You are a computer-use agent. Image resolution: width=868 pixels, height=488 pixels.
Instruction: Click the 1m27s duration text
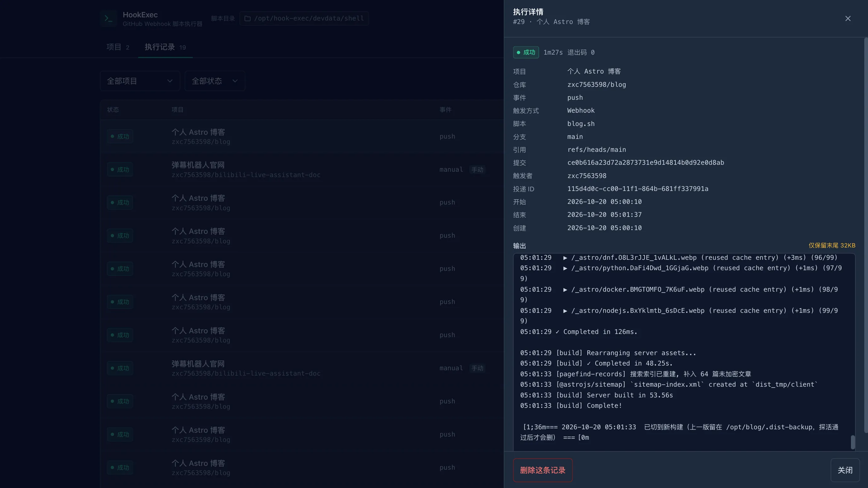coord(553,52)
